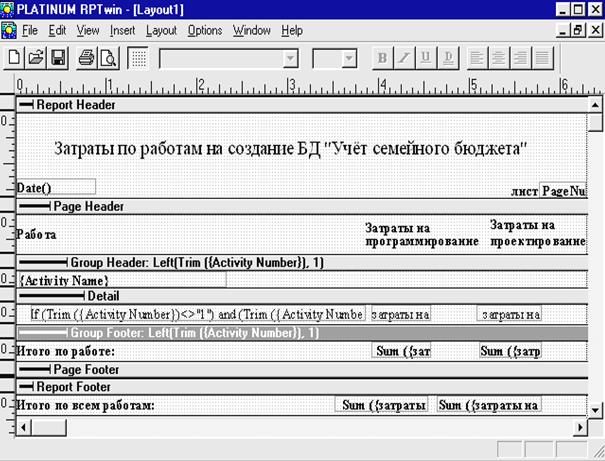Minimize the Layout1 document window
Viewport: 605px width, 461px height.
pos(563,30)
